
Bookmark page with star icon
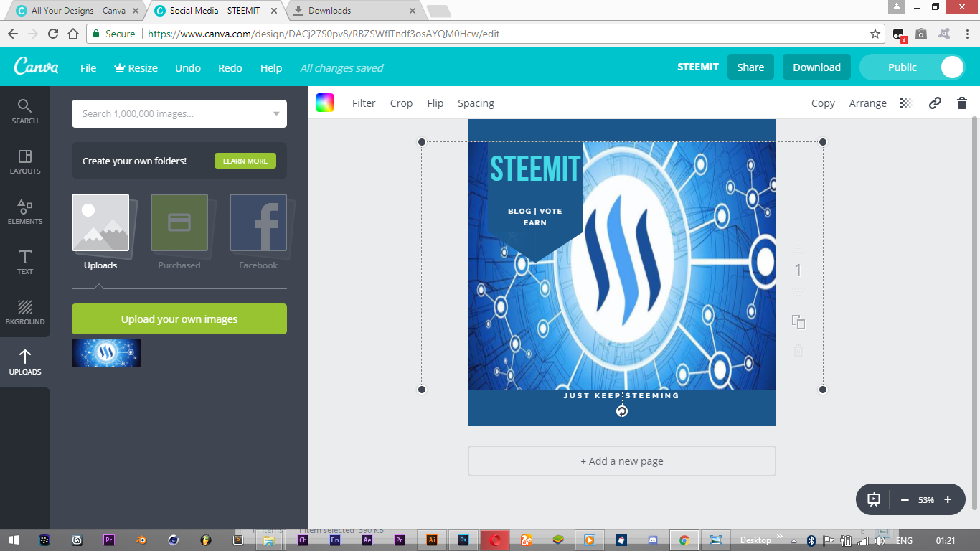875,34
